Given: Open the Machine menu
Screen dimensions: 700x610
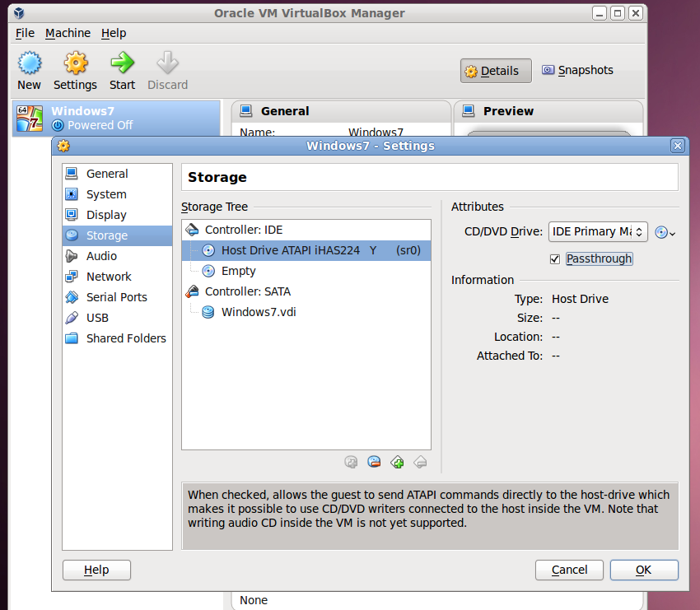Looking at the screenshot, I should click(68, 33).
